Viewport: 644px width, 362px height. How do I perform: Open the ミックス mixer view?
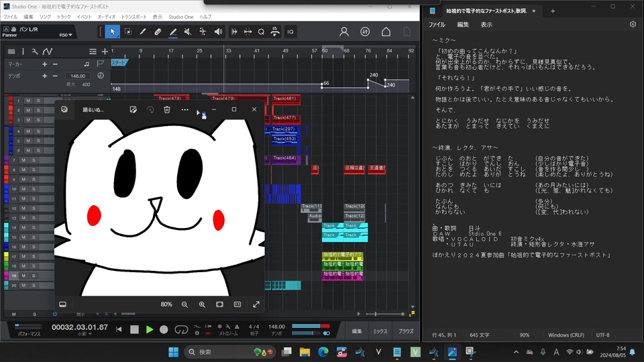coord(380,331)
